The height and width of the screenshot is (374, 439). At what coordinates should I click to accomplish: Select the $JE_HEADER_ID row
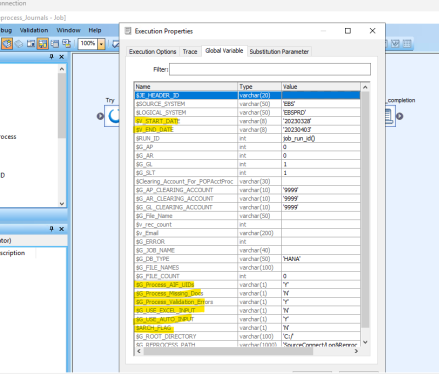pos(247,95)
